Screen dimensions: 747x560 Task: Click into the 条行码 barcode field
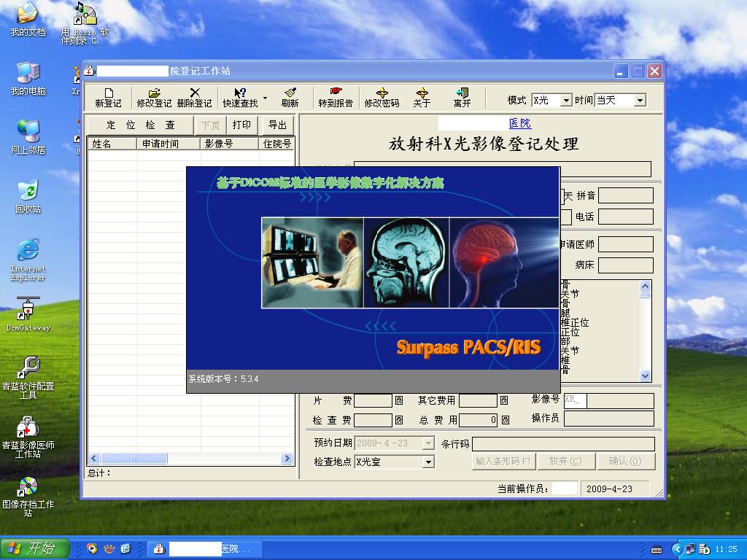tap(563, 444)
